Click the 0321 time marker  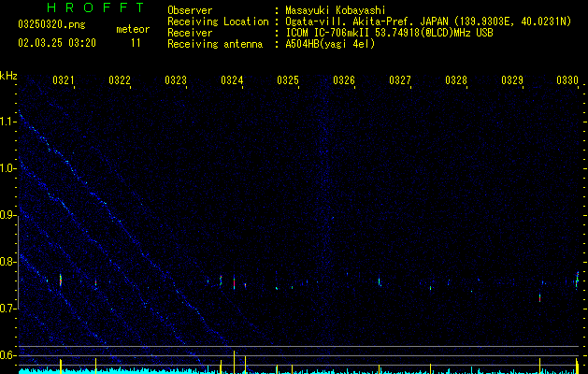[64, 80]
